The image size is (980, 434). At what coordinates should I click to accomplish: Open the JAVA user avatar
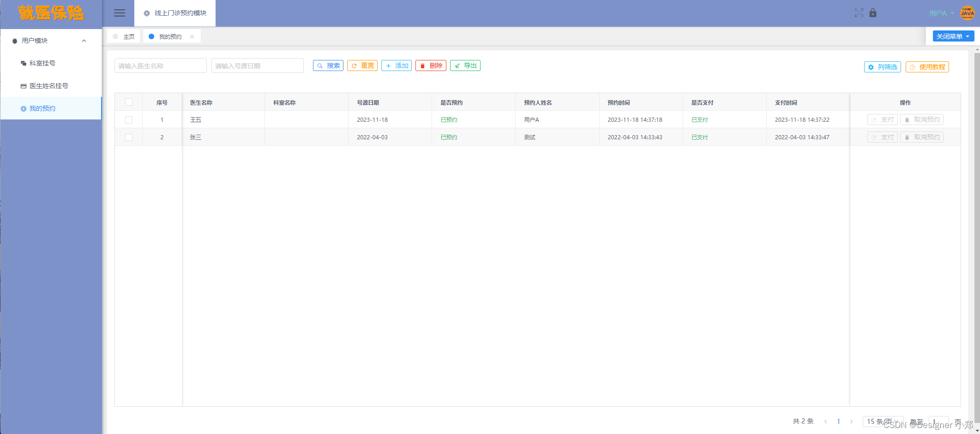pos(967,13)
